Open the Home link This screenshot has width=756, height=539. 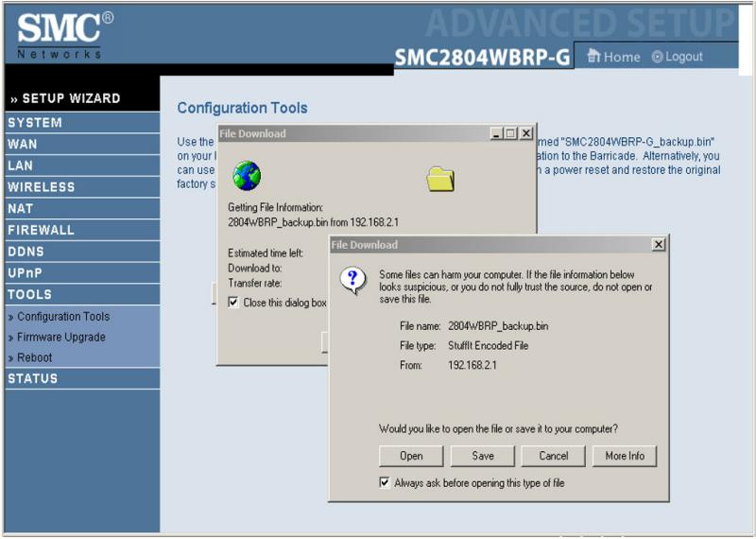622,57
